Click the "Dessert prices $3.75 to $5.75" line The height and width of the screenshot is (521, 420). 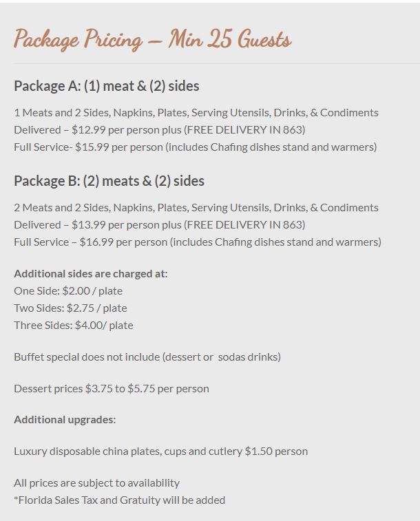coord(111,388)
